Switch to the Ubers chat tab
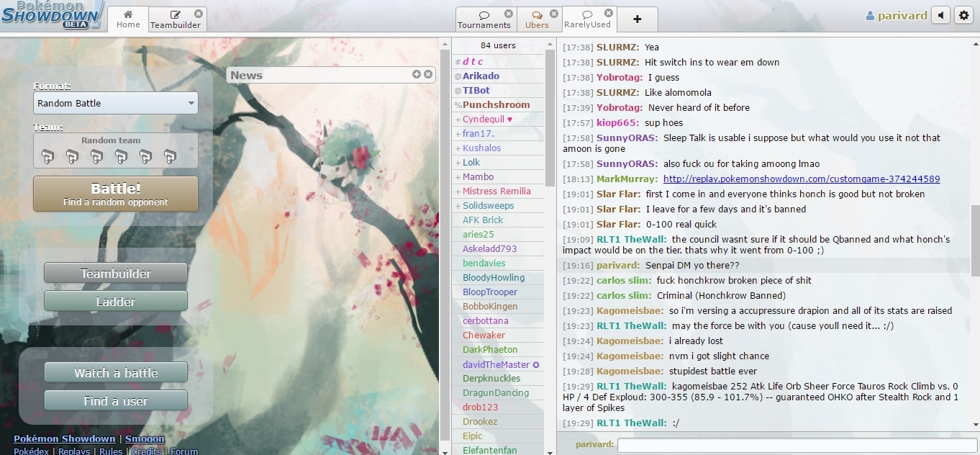Image resolution: width=980 pixels, height=455 pixels. 537,19
